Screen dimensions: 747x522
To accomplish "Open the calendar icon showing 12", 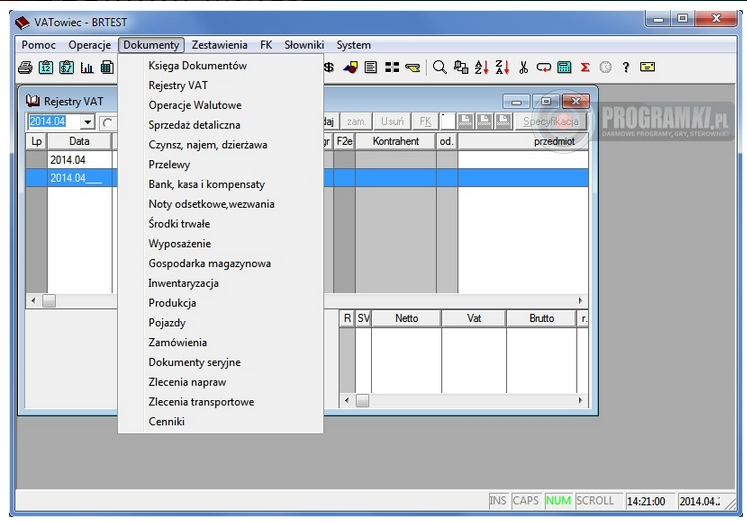I will (46, 67).
